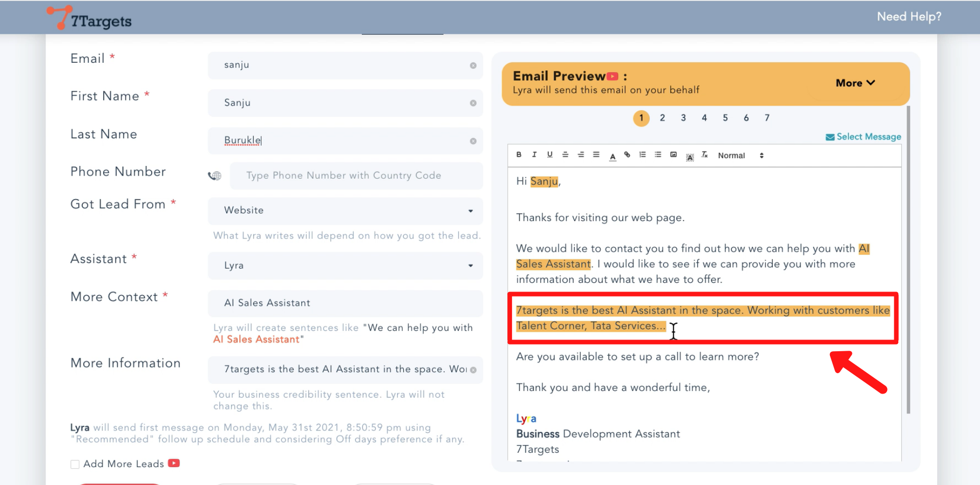Clear text formatting in the editor

coord(704,155)
